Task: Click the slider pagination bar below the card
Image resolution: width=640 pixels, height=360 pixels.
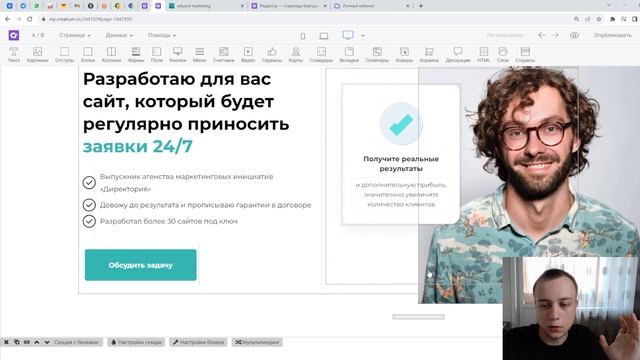Action: (418, 317)
